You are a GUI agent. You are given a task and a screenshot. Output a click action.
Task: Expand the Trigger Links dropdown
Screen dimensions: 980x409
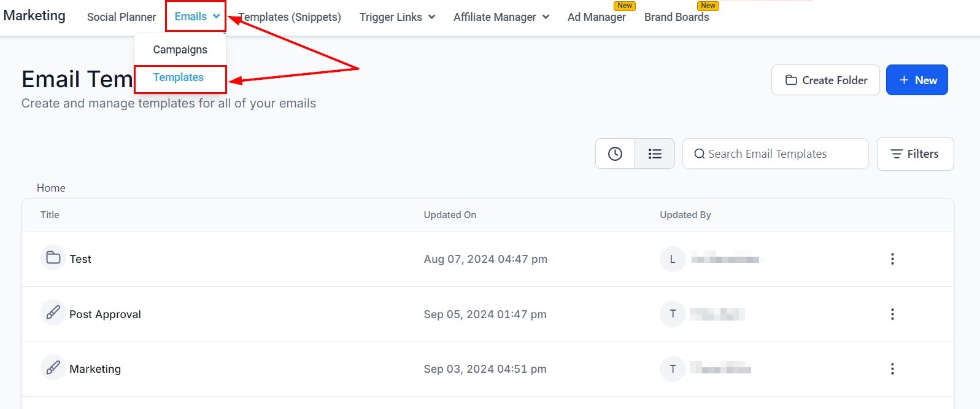click(x=397, y=17)
